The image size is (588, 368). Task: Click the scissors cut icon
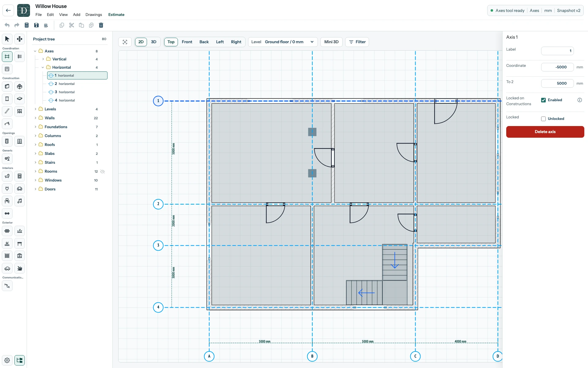72,25
